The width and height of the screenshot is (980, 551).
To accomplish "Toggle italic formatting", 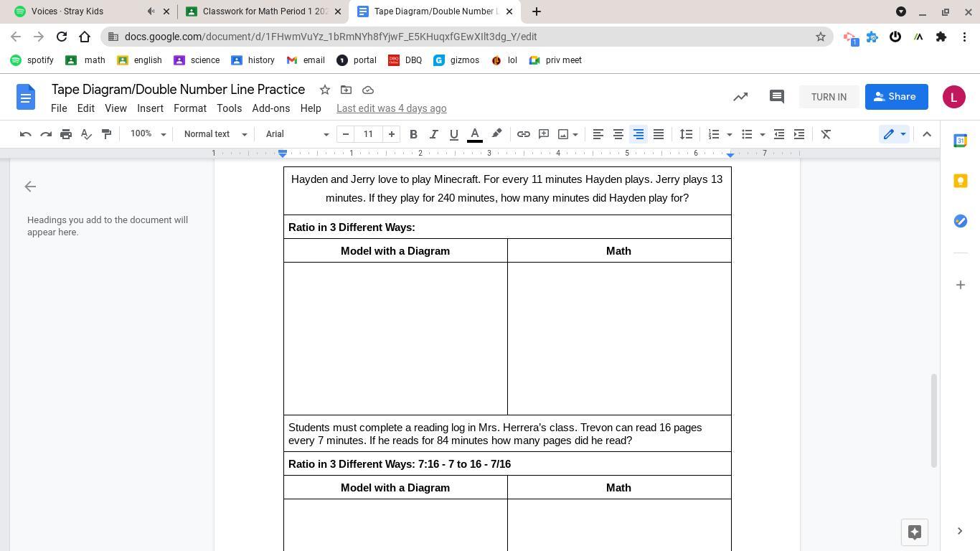I will 433,134.
